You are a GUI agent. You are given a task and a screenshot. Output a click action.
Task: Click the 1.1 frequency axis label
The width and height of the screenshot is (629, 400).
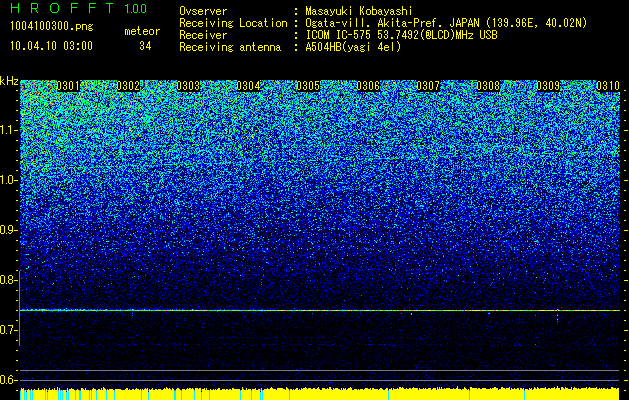pos(8,130)
